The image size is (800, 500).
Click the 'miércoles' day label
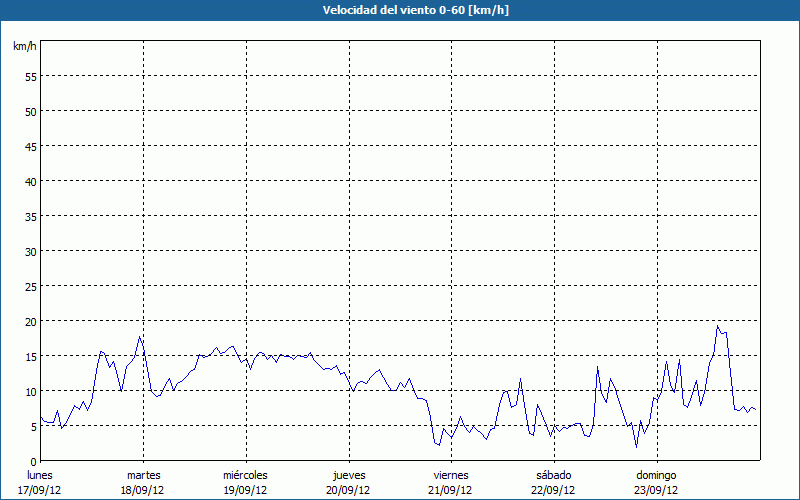tap(245, 475)
